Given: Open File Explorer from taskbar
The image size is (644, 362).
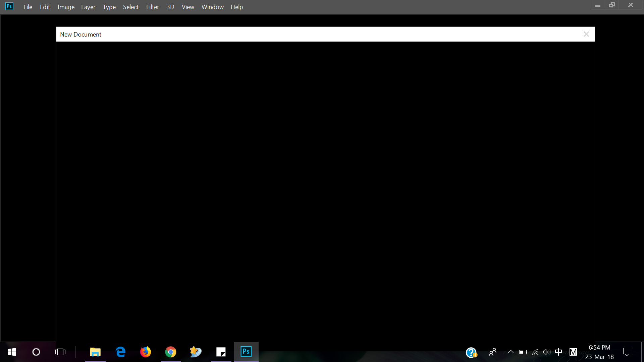Looking at the screenshot, I should click(96, 351).
